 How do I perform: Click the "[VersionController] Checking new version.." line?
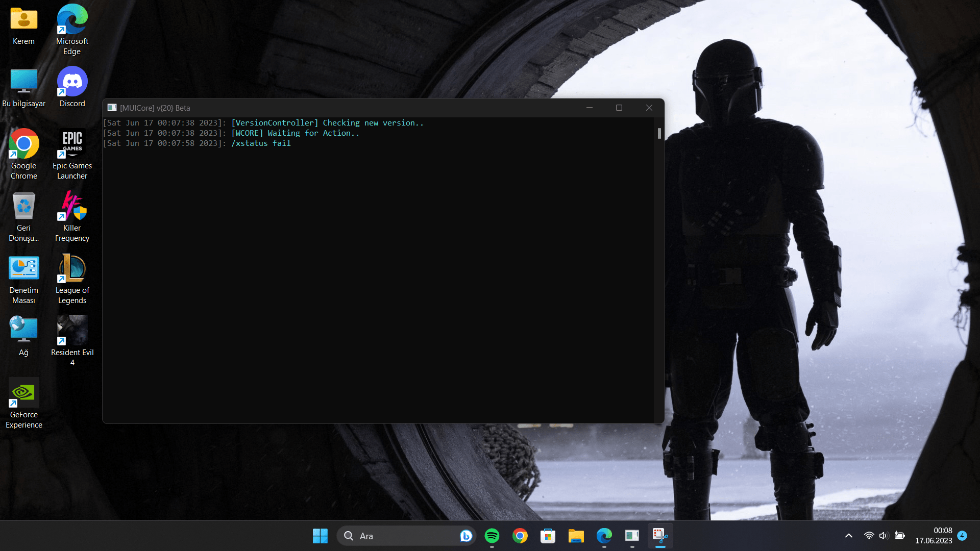(x=327, y=123)
